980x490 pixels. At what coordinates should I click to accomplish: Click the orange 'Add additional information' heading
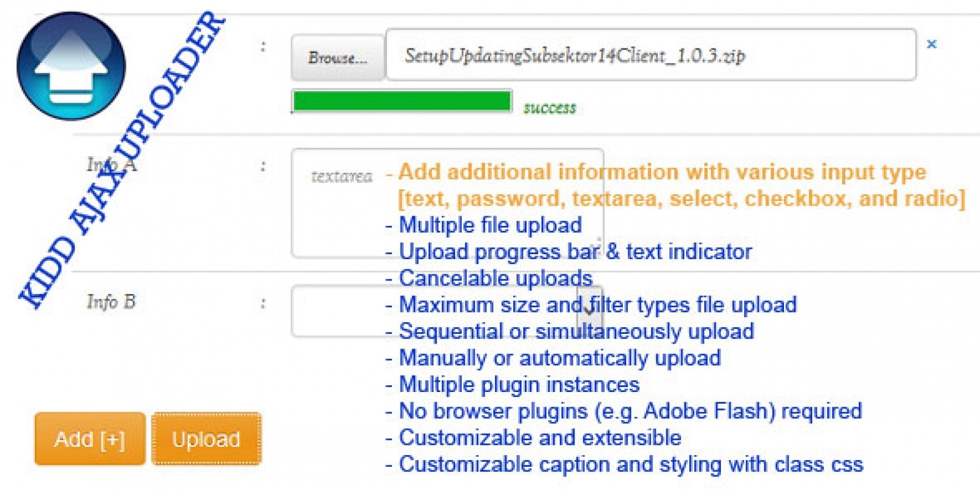(661, 172)
